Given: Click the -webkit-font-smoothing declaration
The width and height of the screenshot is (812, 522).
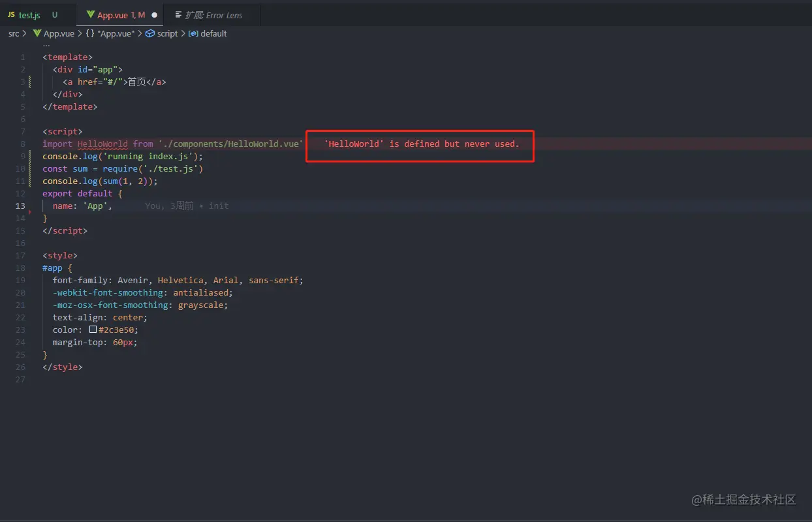Looking at the screenshot, I should (143, 292).
